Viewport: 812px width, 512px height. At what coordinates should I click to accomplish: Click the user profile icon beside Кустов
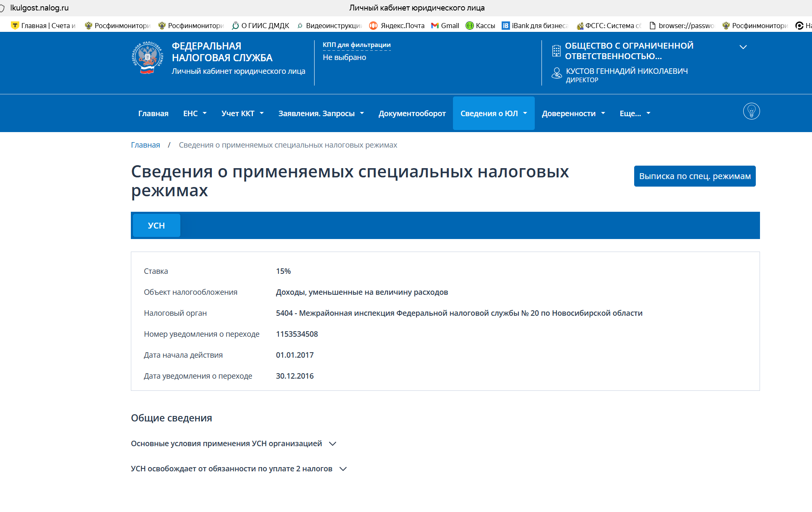[x=557, y=73]
